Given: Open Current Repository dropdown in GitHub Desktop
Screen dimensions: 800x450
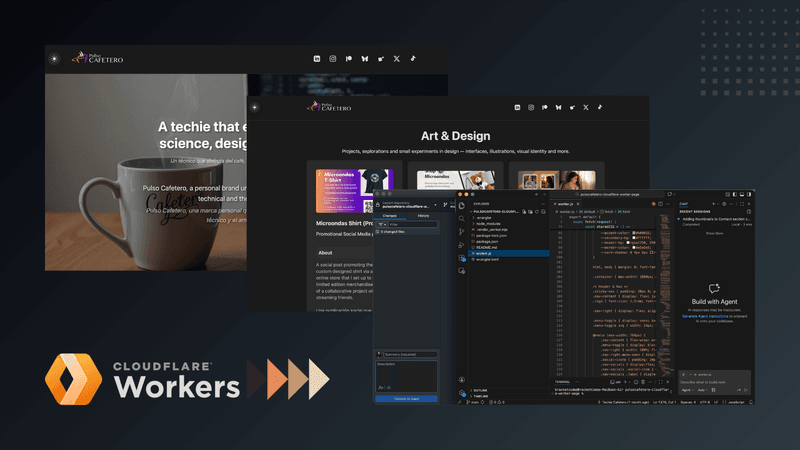Looking at the screenshot, I should (408, 205).
